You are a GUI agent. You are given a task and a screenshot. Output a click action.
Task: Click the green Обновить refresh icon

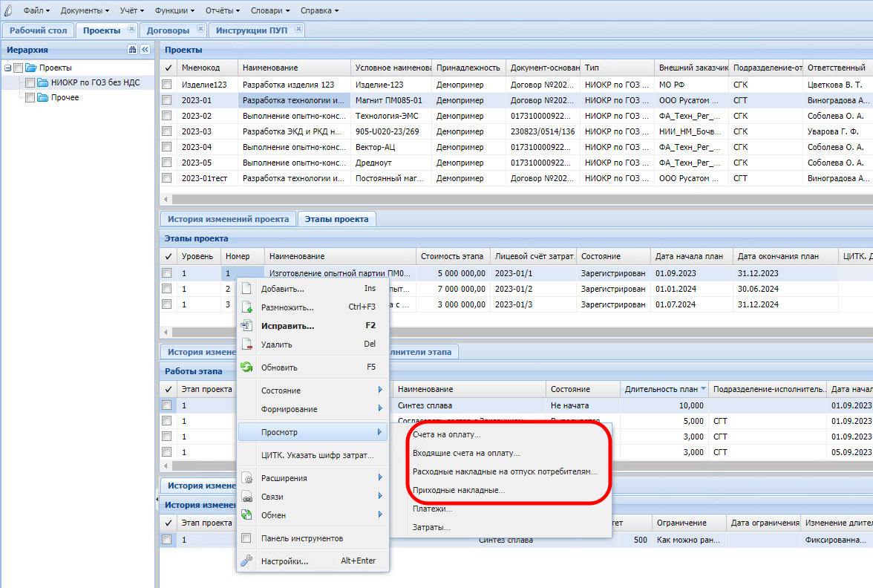pyautogui.click(x=247, y=367)
